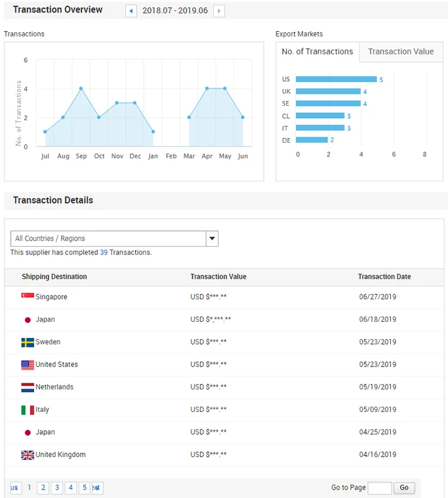
Task: Open the All Countries / Regions dropdown
Action: pos(108,239)
